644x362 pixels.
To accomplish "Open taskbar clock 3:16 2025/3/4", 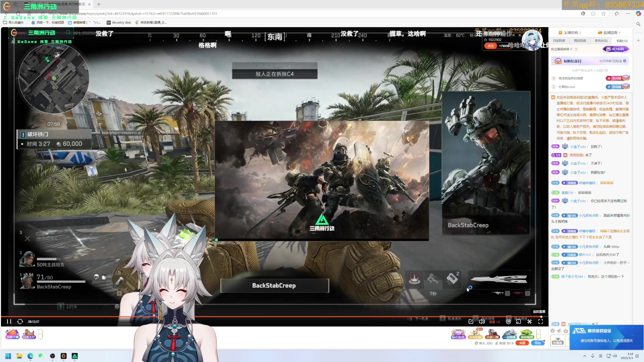I will tap(627, 356).
